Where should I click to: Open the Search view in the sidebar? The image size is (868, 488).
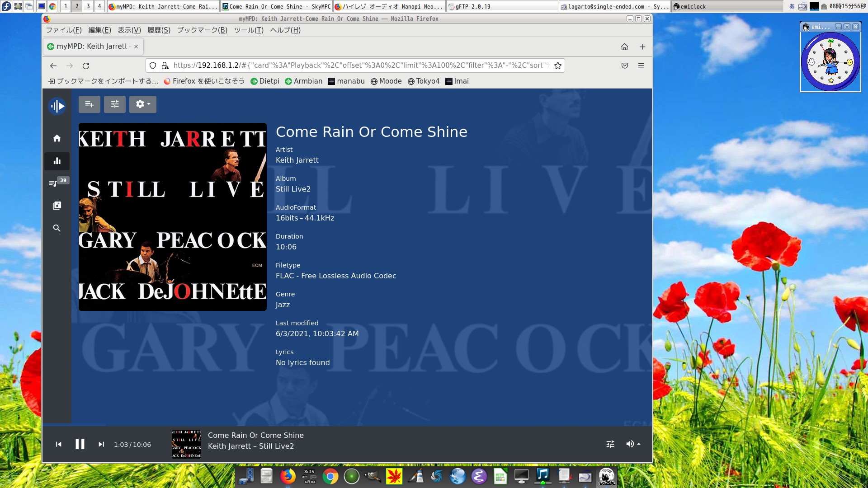tap(57, 228)
